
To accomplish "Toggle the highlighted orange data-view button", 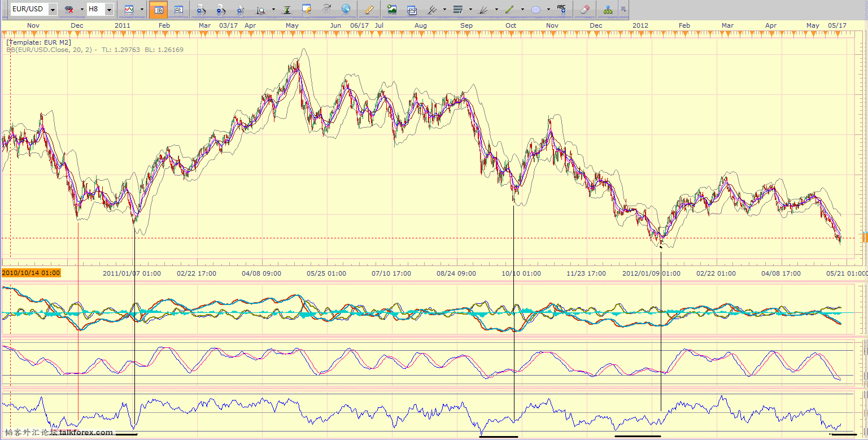I will point(159,10).
